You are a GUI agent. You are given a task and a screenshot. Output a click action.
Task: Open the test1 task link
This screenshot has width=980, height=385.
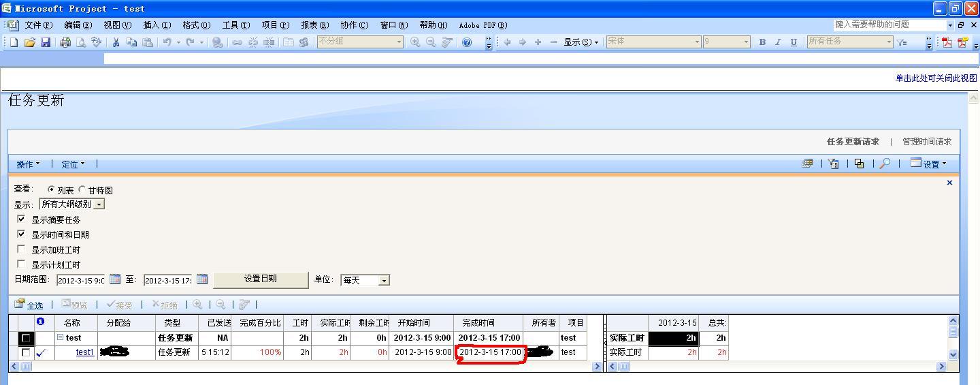click(84, 352)
